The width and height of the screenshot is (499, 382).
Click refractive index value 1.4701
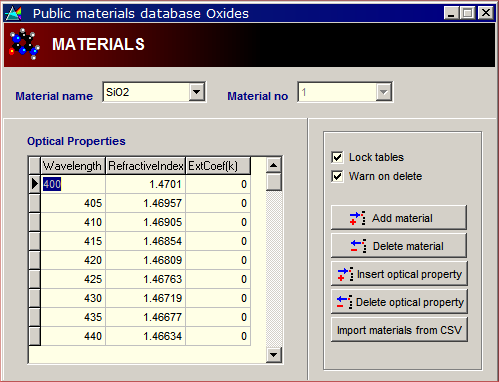[x=146, y=184]
